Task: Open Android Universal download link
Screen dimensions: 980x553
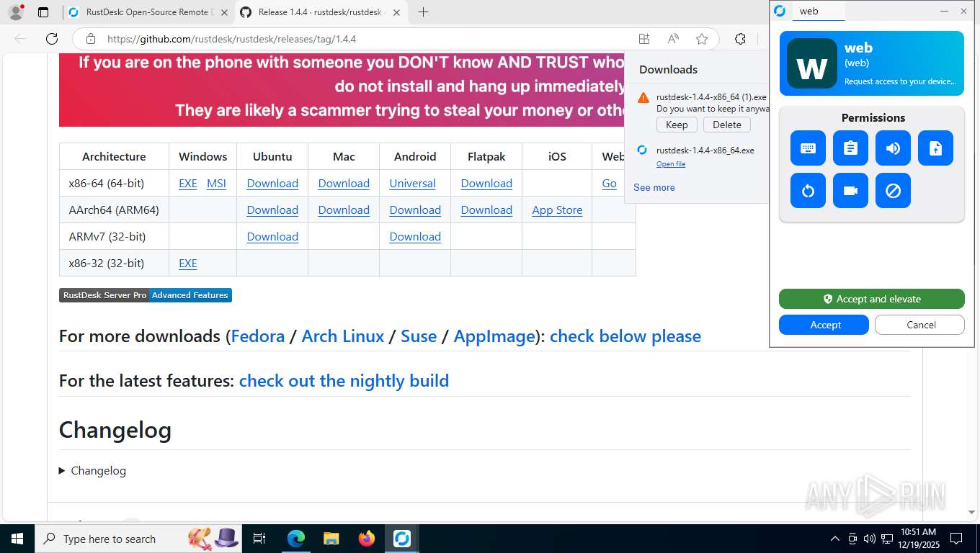Action: 412,184
